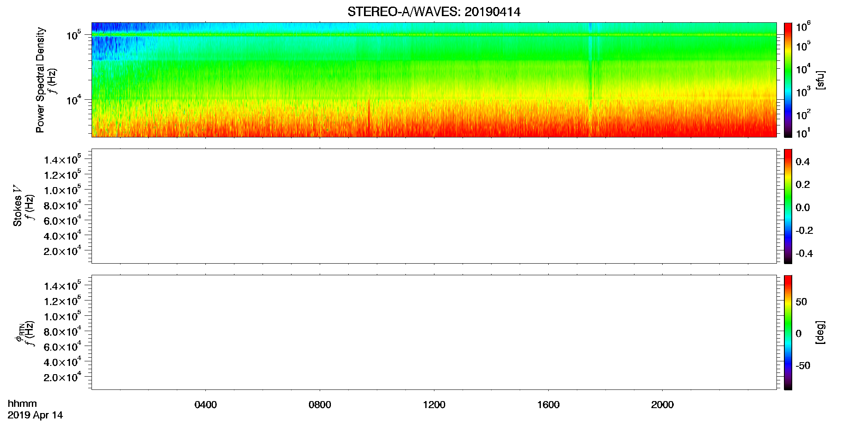Click the 0.4 tick on Stokes V color bar
868x447 pixels.
[x=803, y=162]
